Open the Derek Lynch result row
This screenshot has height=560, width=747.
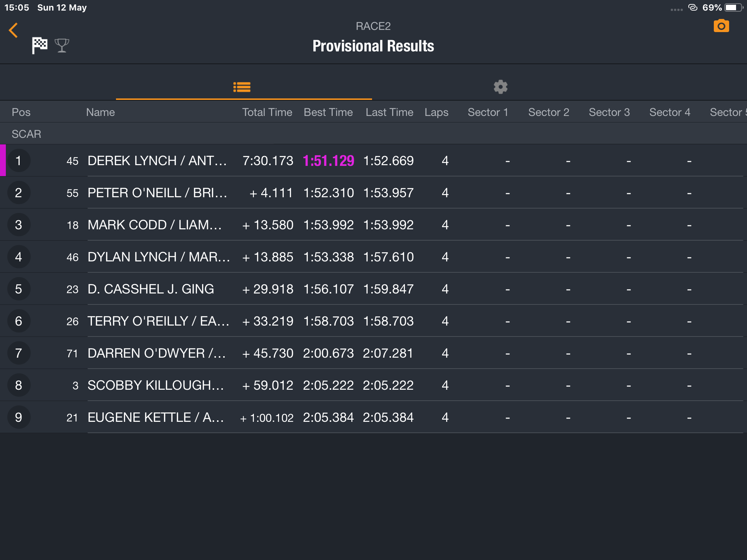coord(373,160)
